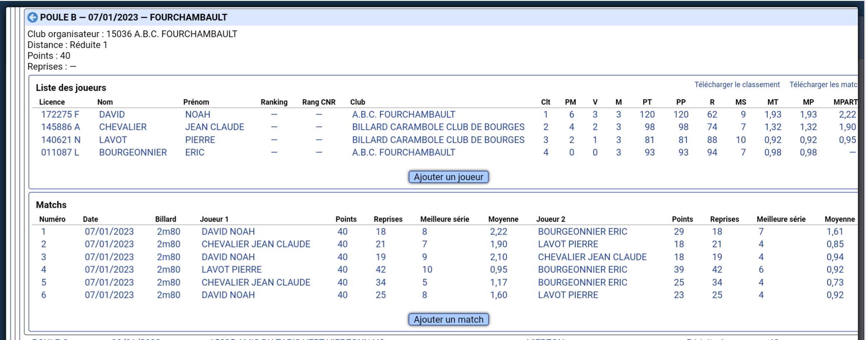Click Reprises 42 for LAVOT PIERRE match 4
Viewport: 868px width, 340px height.
(381, 270)
